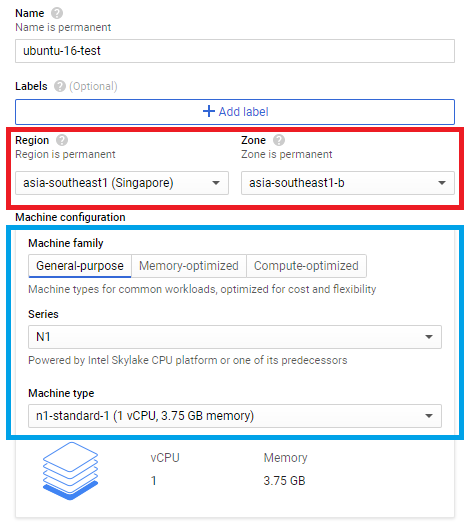Click the 3.75 GB memory value
Image resolution: width=467 pixels, height=525 pixels.
pyautogui.click(x=284, y=481)
